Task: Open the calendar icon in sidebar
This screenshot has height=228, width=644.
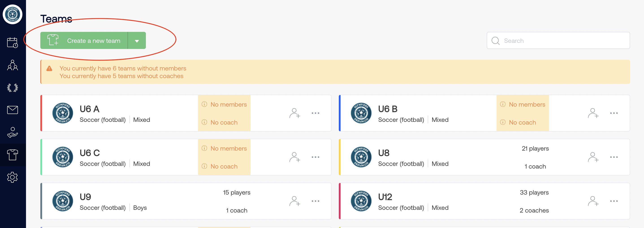Action: [12, 43]
